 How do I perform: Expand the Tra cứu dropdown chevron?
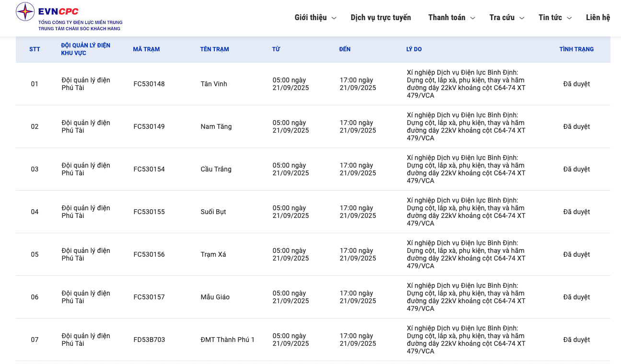click(522, 18)
